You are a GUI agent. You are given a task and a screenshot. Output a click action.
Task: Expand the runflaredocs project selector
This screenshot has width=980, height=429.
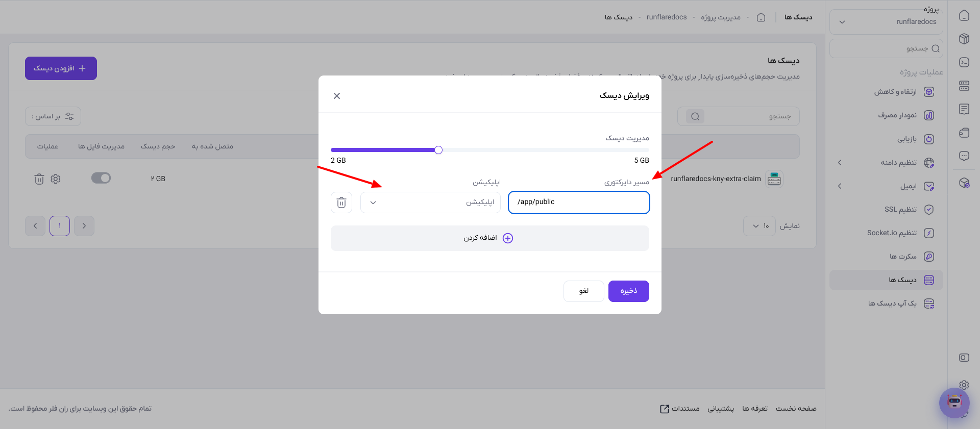[887, 22]
